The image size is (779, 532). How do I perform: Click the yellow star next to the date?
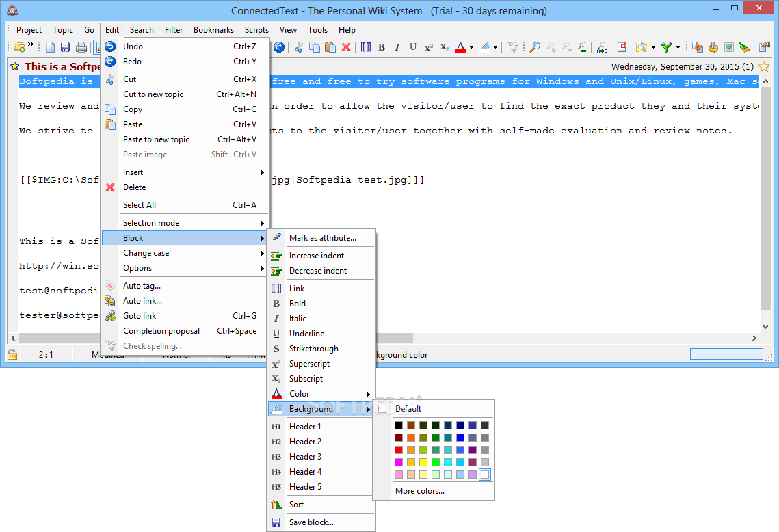tap(764, 66)
